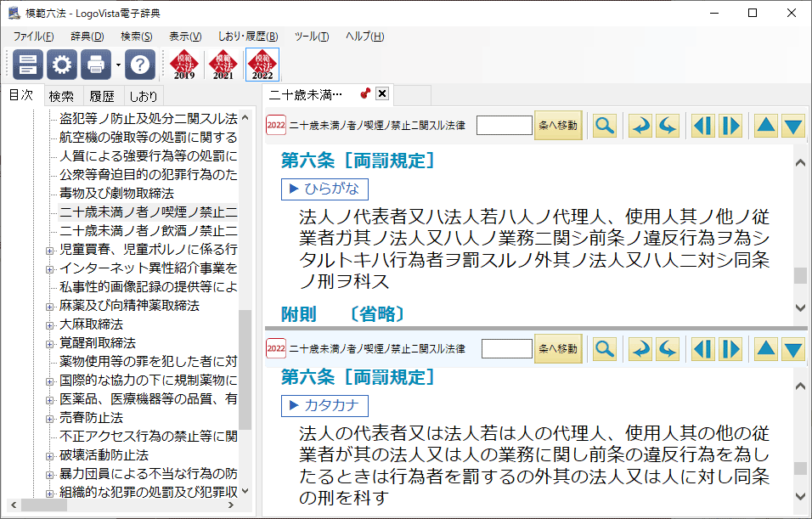Image resolution: width=812 pixels, height=519 pixels.
Task: Open the 検索(S) menu
Action: point(136,37)
